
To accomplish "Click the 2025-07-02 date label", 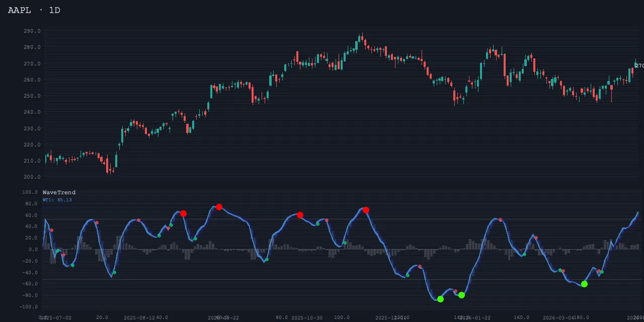I will 56,318.
